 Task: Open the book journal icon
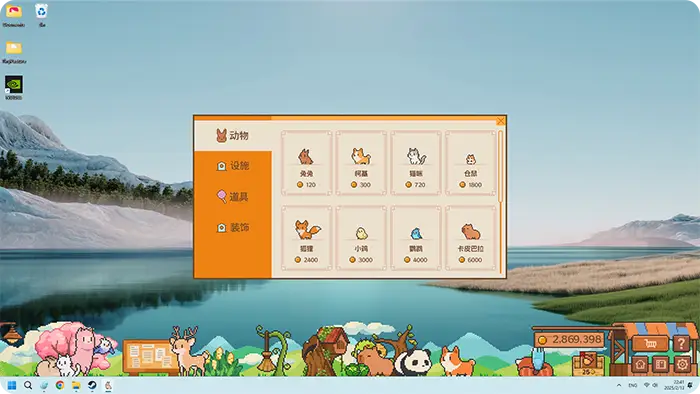click(x=661, y=365)
